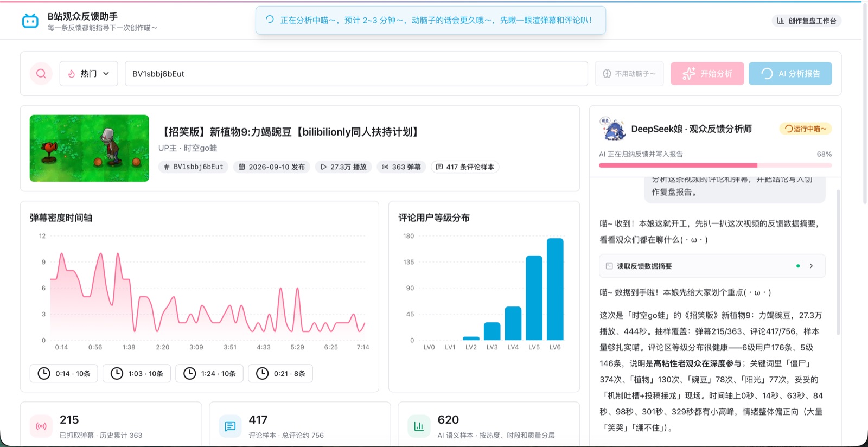Image resolution: width=868 pixels, height=447 pixels.
Task: Click the LV5 bar in level chart
Action: [x=534, y=298]
